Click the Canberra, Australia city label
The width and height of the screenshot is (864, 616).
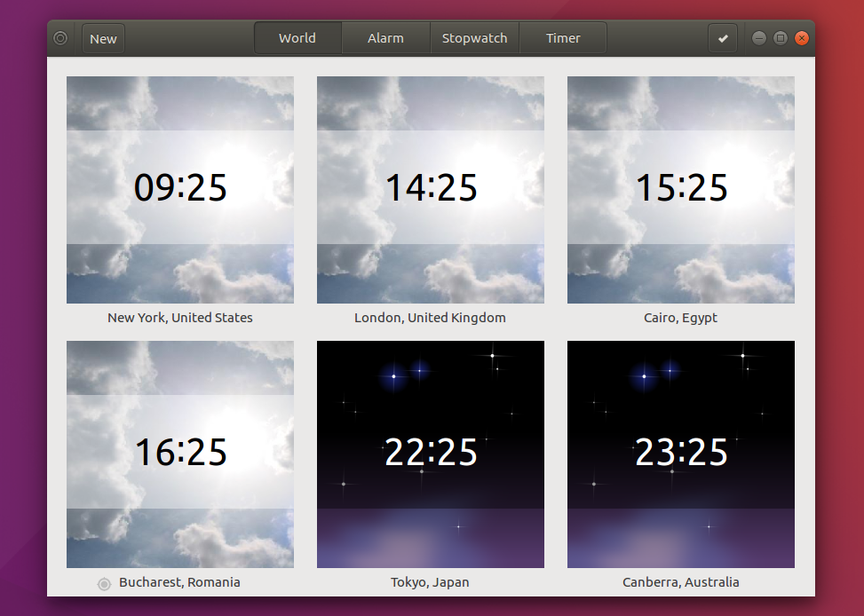[680, 583]
